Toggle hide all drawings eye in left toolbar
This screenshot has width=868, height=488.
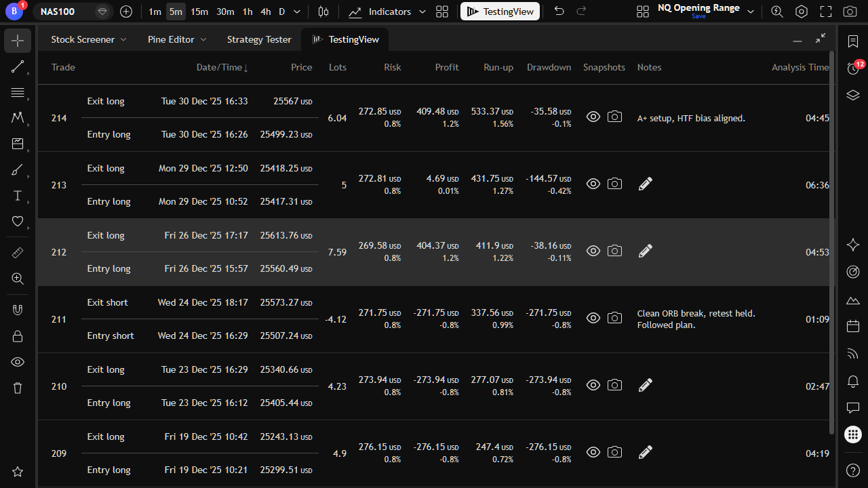pyautogui.click(x=18, y=362)
